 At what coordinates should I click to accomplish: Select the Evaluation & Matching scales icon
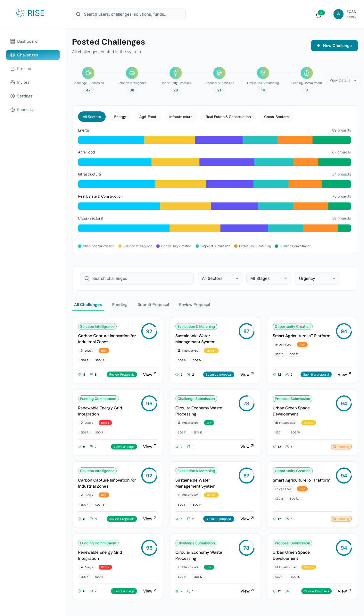[x=263, y=73]
